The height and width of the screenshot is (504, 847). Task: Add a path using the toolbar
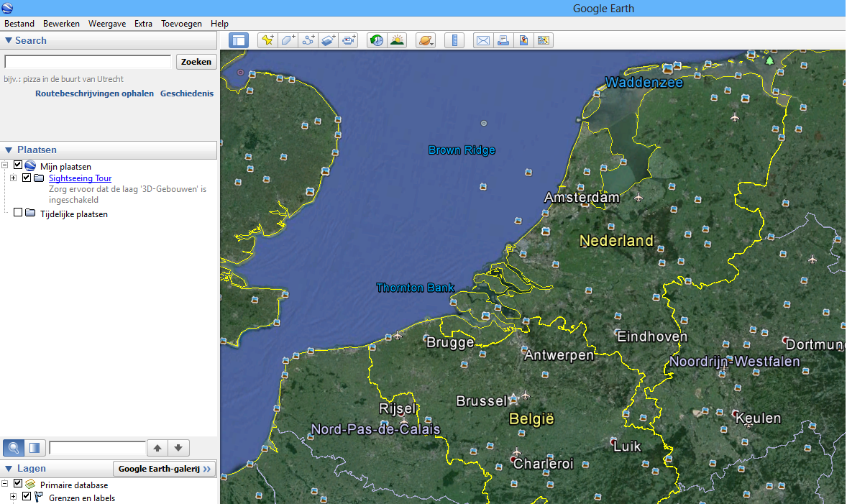point(308,40)
